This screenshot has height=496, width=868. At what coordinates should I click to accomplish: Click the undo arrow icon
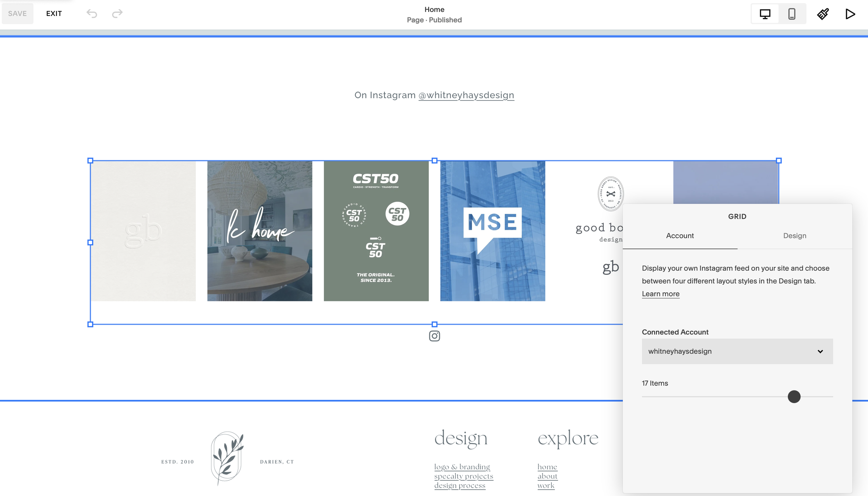[92, 14]
